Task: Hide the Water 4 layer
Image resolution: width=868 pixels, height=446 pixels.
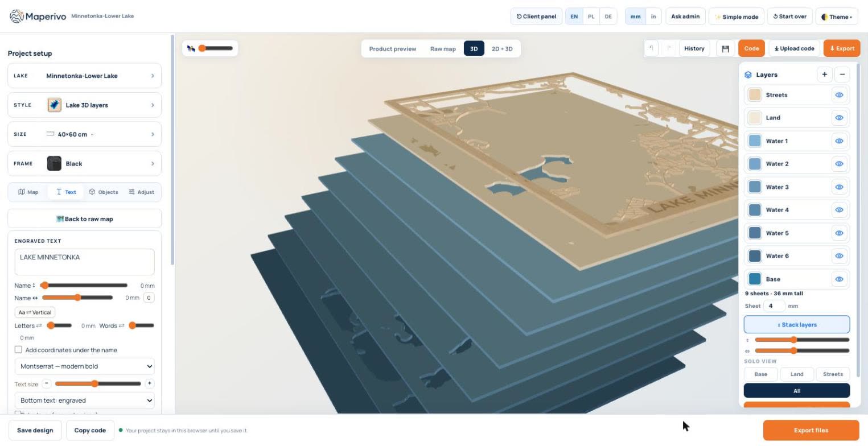Action: (x=839, y=210)
